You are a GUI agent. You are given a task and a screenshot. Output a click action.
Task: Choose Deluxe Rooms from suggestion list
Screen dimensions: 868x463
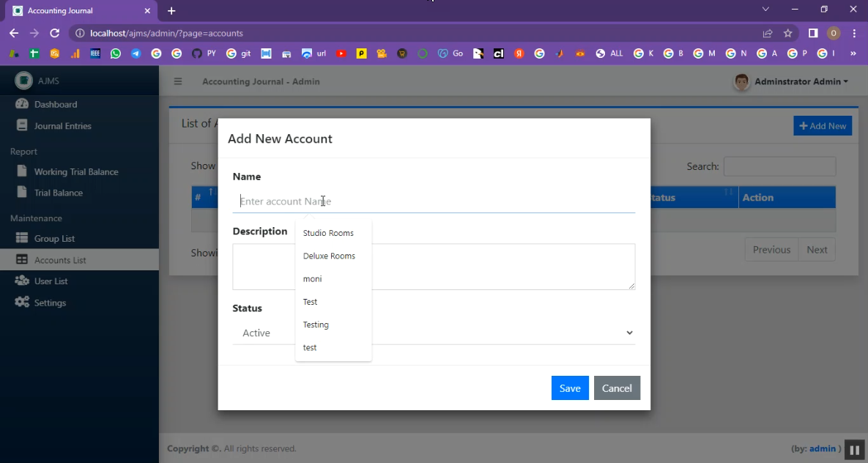329,256
